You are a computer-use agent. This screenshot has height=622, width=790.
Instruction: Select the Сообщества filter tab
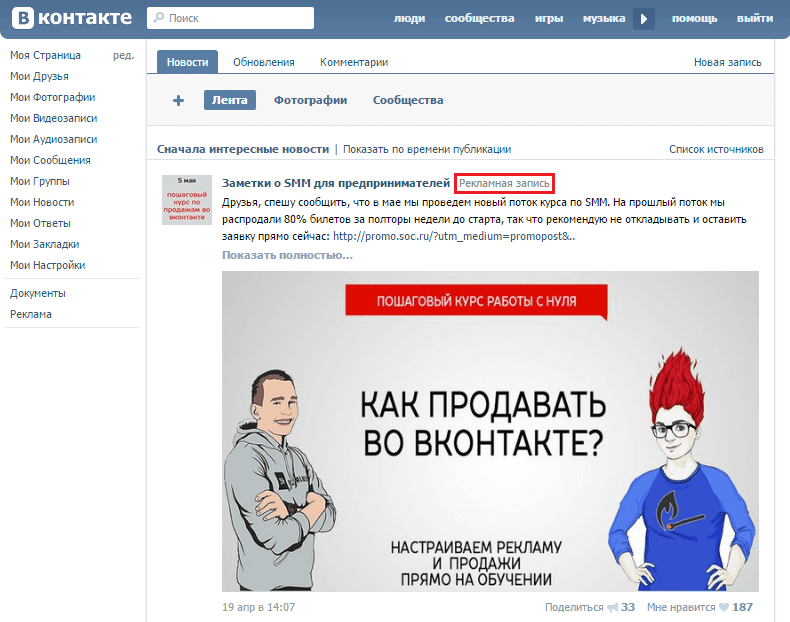pos(408,100)
